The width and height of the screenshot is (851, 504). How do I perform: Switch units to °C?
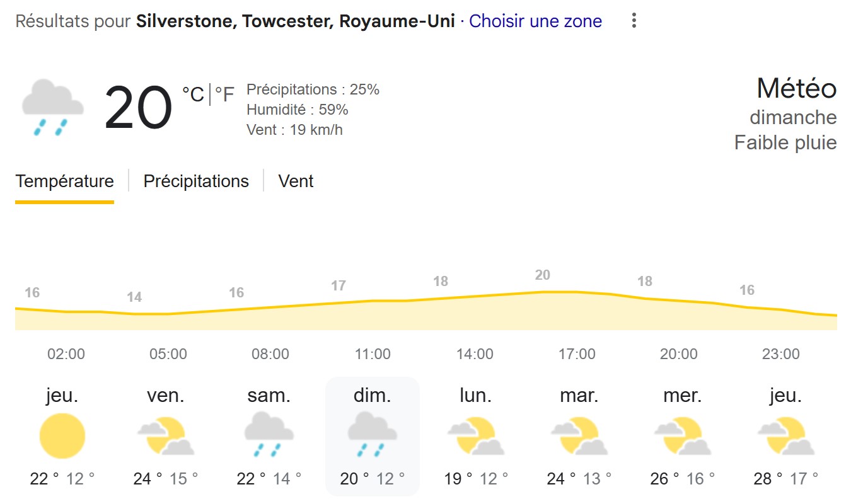(193, 95)
